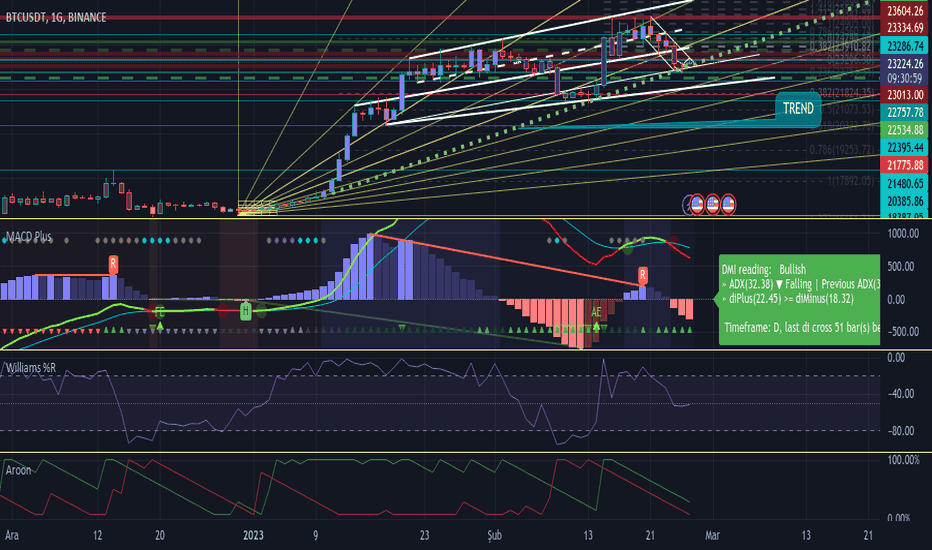This screenshot has width=932, height=550.
Task: Select the 22395.44 price label
Action: tap(905, 147)
